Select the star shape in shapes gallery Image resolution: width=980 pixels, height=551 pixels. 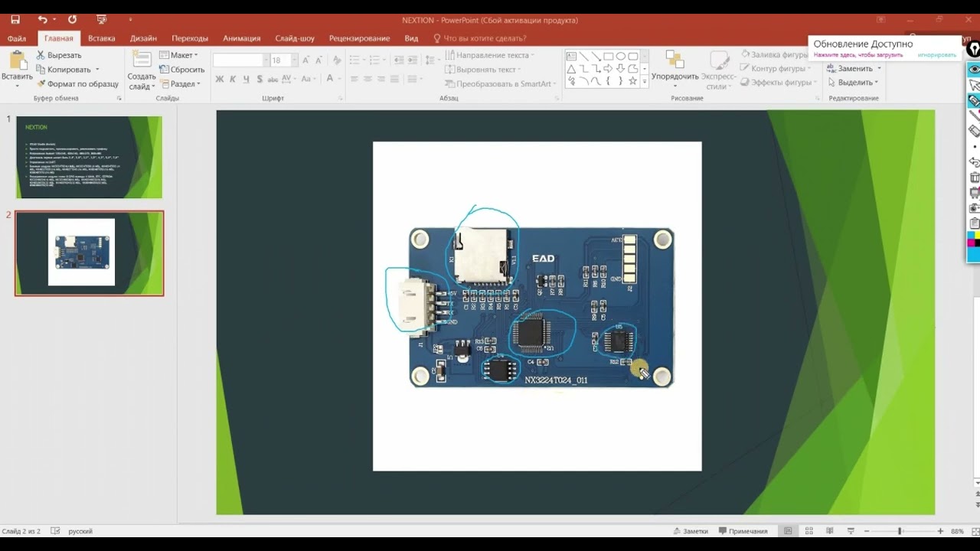[x=632, y=80]
